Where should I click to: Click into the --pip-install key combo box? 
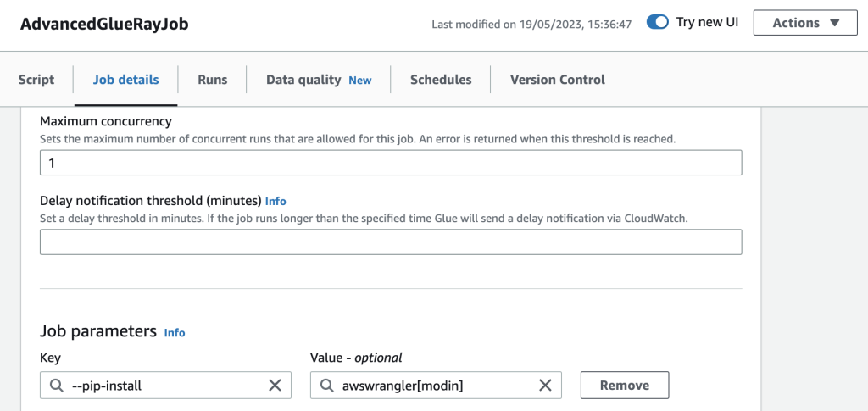pyautogui.click(x=165, y=385)
